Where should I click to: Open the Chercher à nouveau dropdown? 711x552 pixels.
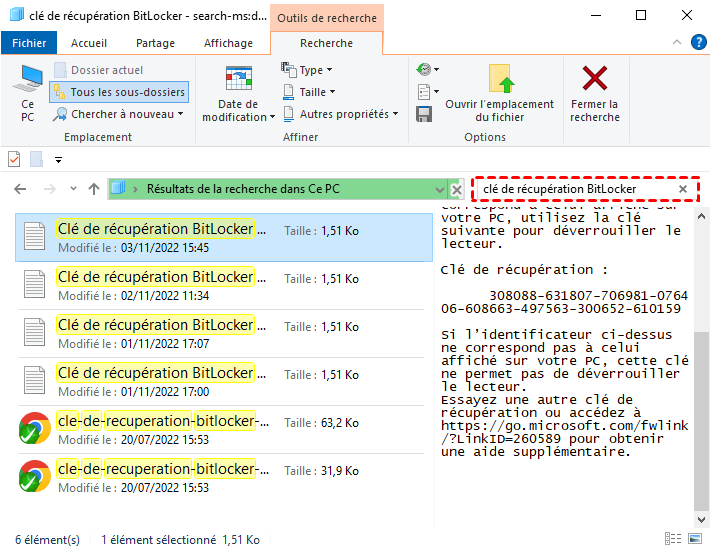pyautogui.click(x=119, y=114)
